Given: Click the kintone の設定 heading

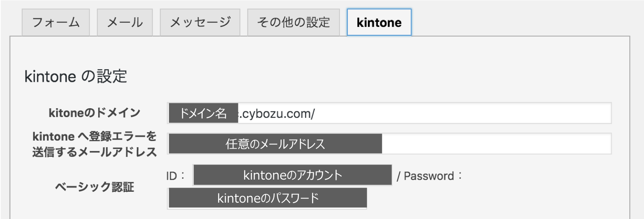Looking at the screenshot, I should [x=76, y=77].
